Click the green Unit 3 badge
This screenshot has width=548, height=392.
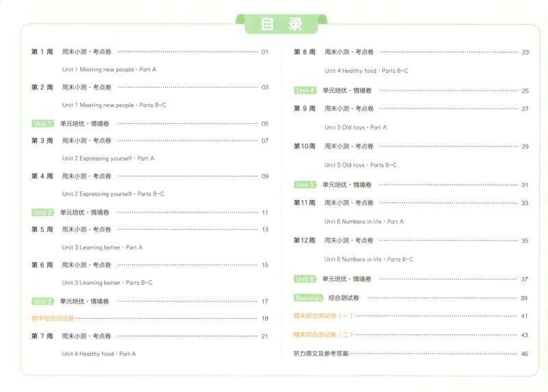[x=42, y=301]
